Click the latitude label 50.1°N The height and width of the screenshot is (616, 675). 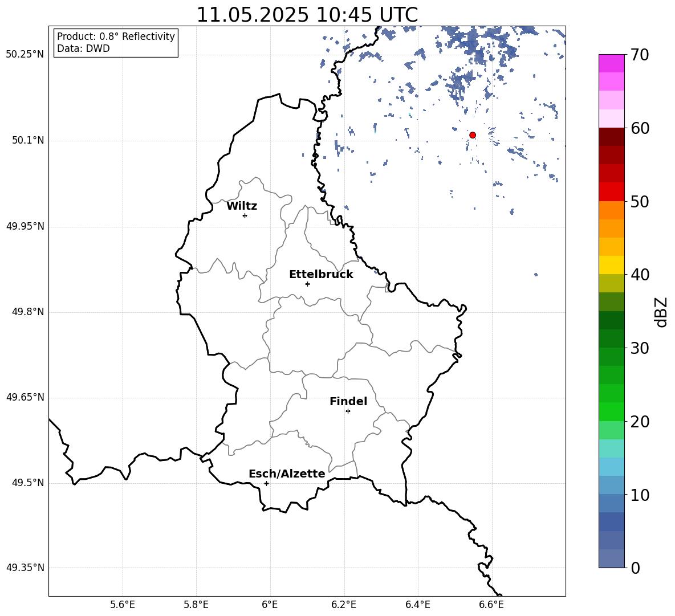click(28, 141)
